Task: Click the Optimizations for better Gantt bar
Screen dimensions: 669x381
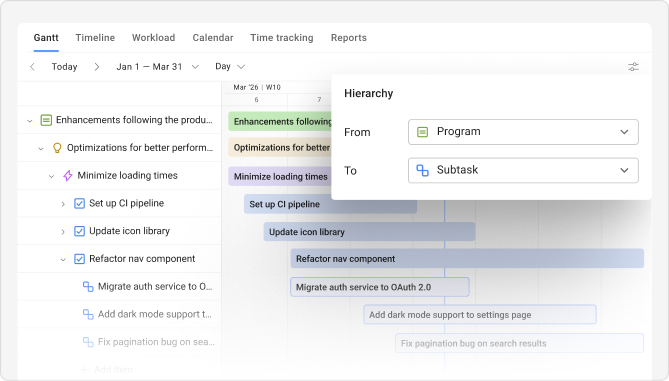Action: (x=280, y=147)
